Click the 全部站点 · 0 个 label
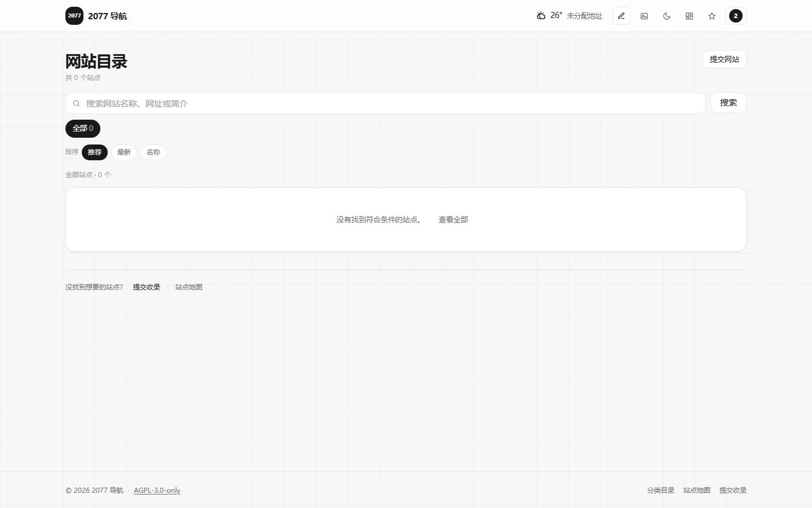Image resolution: width=812 pixels, height=508 pixels. tap(88, 175)
